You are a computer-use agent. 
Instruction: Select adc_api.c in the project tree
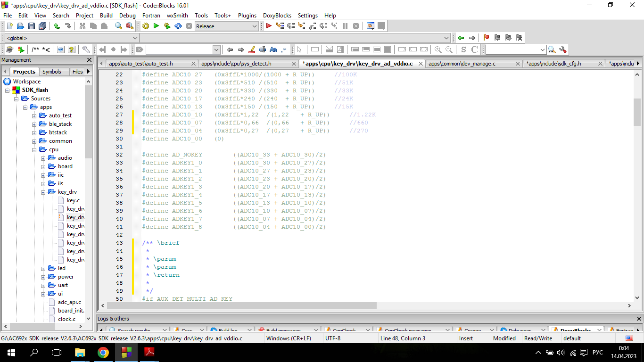pos(69,302)
